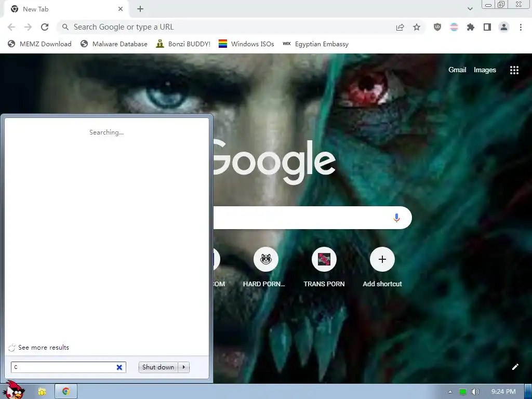Open Chrome's three-dot menu
The width and height of the screenshot is (532, 399).
coord(521,27)
